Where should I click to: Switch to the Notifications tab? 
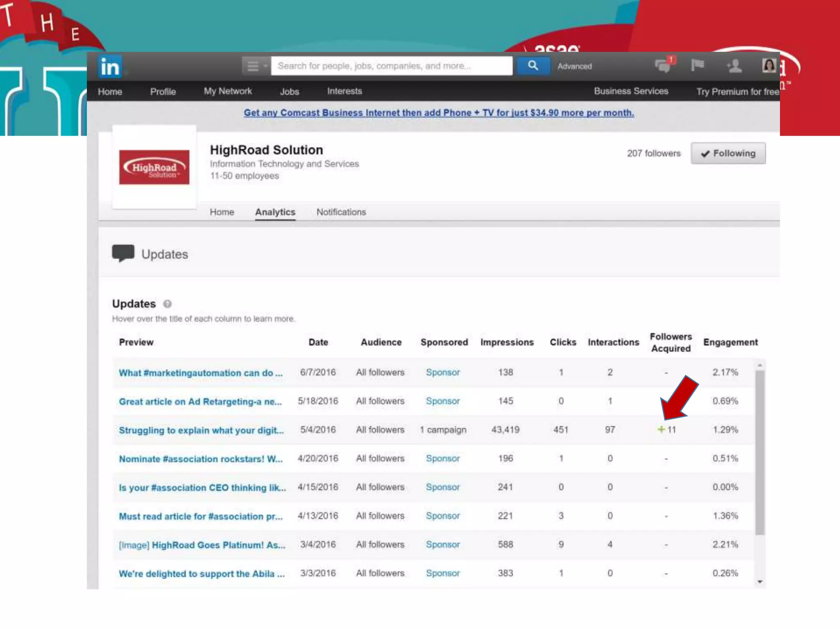pyautogui.click(x=341, y=212)
